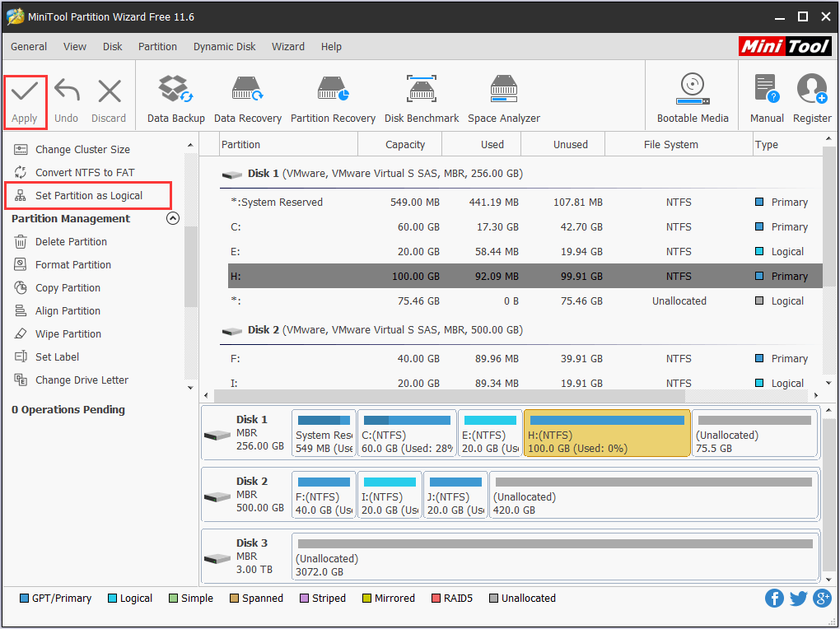Select Set Label in sidebar
This screenshot has height=629, width=840.
57,356
